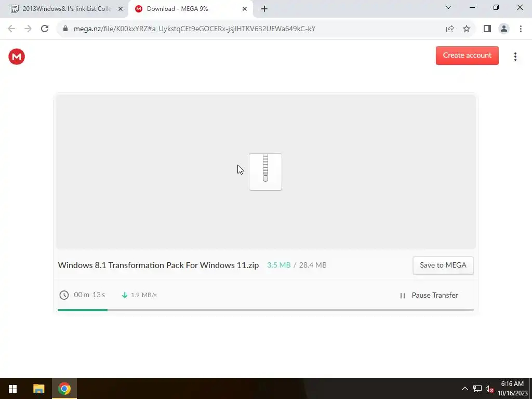Click the remaining time clock icon

point(64,295)
